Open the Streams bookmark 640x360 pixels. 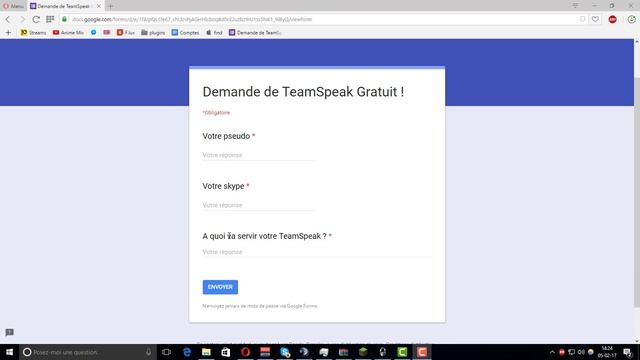point(33,32)
